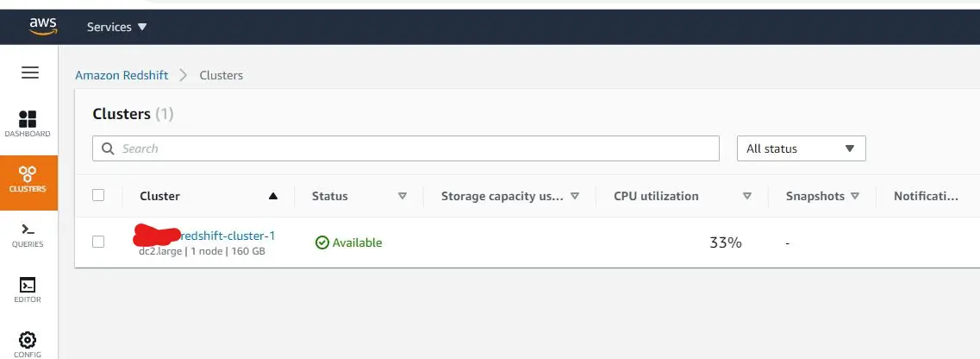Expand the Services menu
Image resolution: width=980 pixels, height=359 pixels.
click(117, 27)
